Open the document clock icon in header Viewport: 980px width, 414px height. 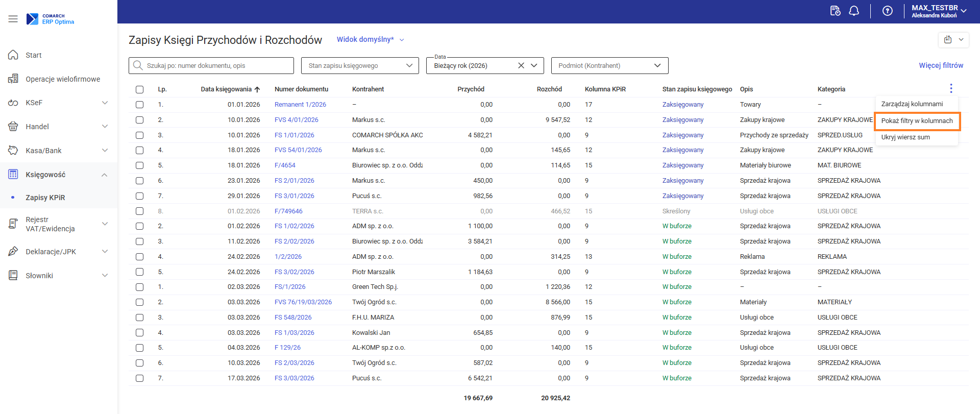pos(835,11)
